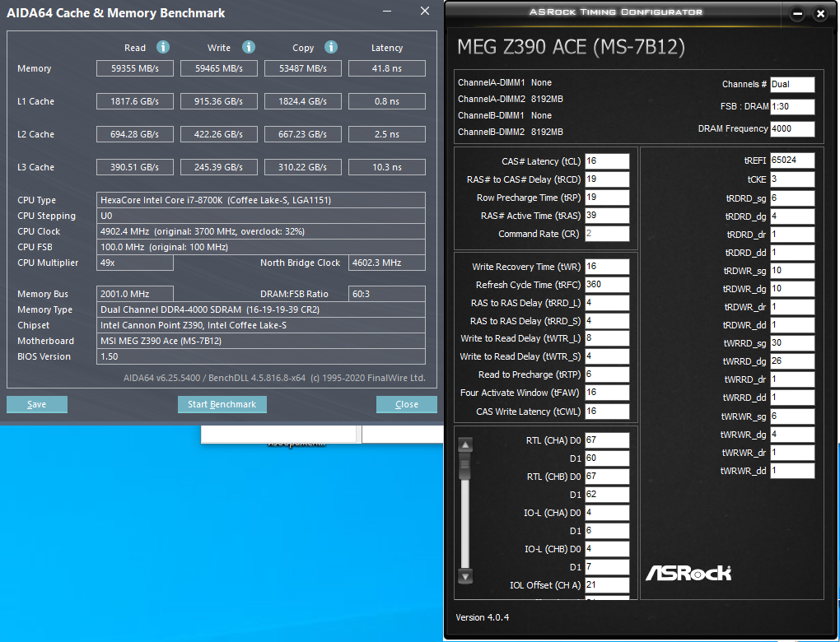
Task: Click the L3 Cache Latency value 10.3 ns
Action: (387, 167)
